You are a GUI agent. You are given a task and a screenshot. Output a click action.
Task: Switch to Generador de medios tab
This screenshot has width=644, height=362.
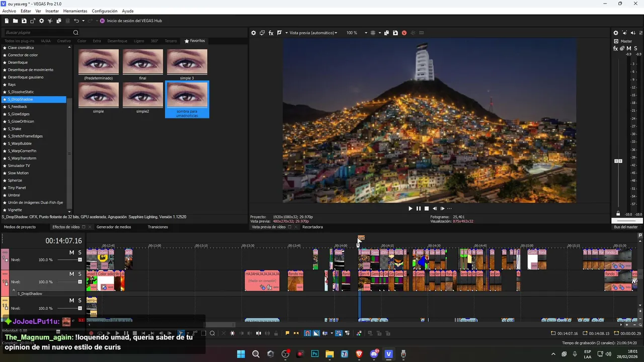pos(114,227)
